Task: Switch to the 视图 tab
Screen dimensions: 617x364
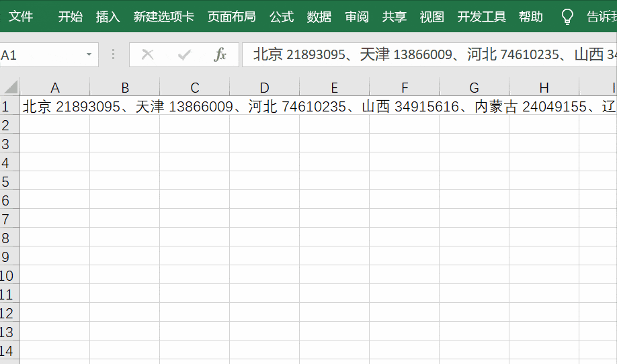Action: click(x=431, y=17)
